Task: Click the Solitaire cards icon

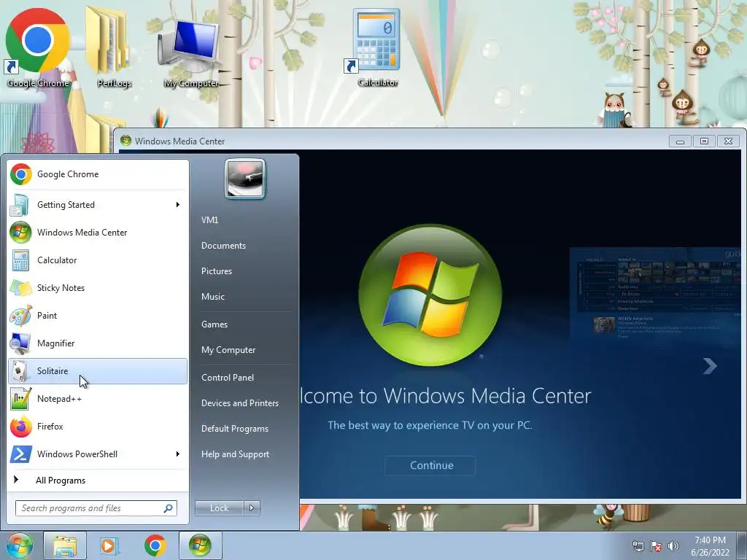Action: (21, 371)
